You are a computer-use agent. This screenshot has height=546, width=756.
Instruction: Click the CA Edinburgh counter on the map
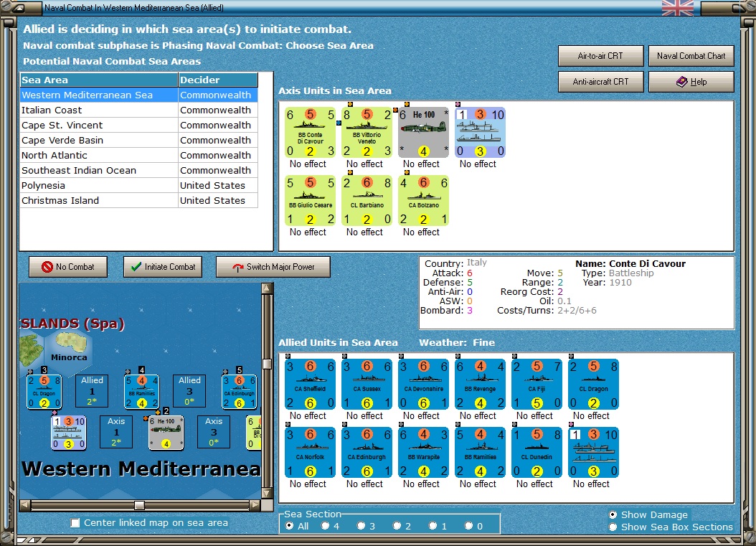click(239, 392)
